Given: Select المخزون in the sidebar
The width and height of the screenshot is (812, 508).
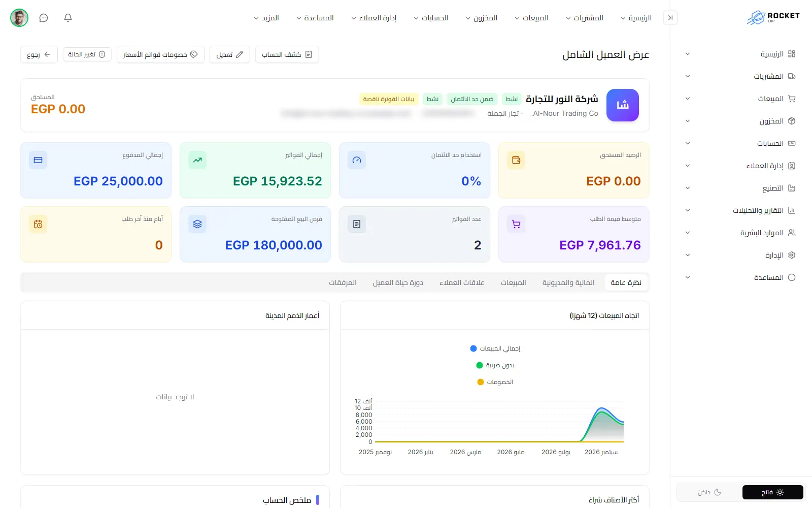Looking at the screenshot, I should [739, 121].
